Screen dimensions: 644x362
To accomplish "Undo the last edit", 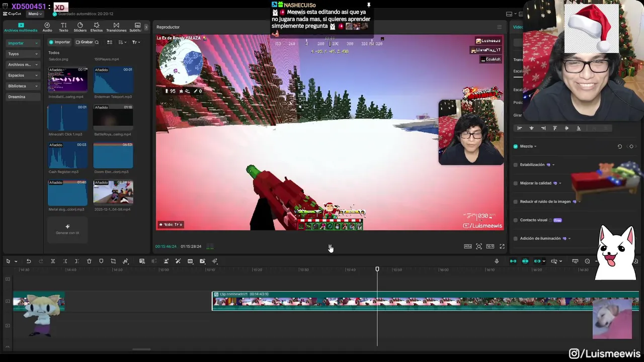I will coord(29,261).
